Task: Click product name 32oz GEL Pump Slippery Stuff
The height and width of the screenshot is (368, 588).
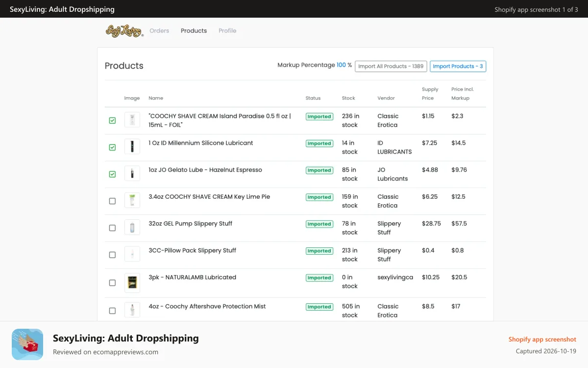Action: [x=191, y=224]
